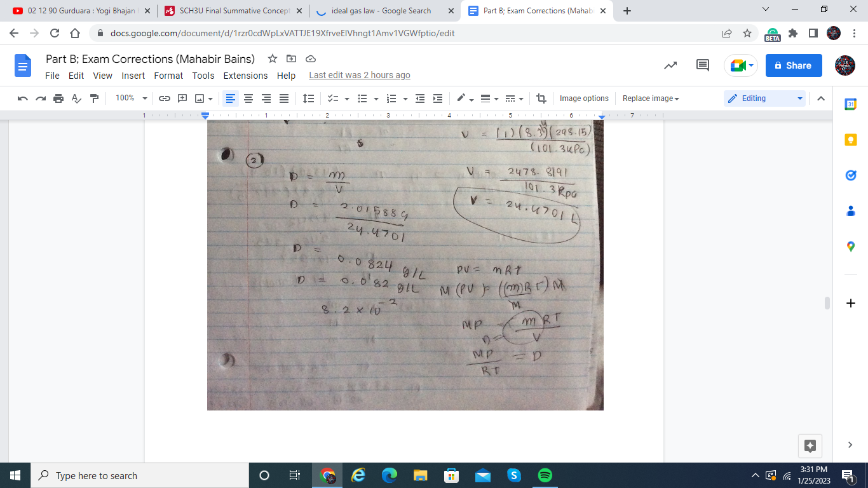This screenshot has width=868, height=488.
Task: Run the Spelling and grammar check icon
Action: click(76, 98)
